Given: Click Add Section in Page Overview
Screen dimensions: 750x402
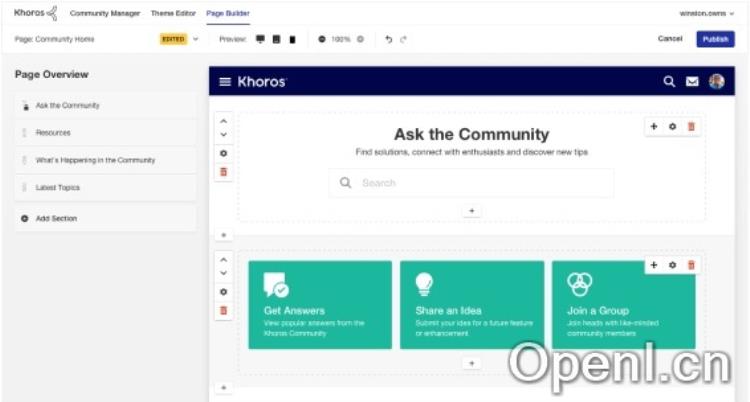Looking at the screenshot, I should click(x=106, y=218).
